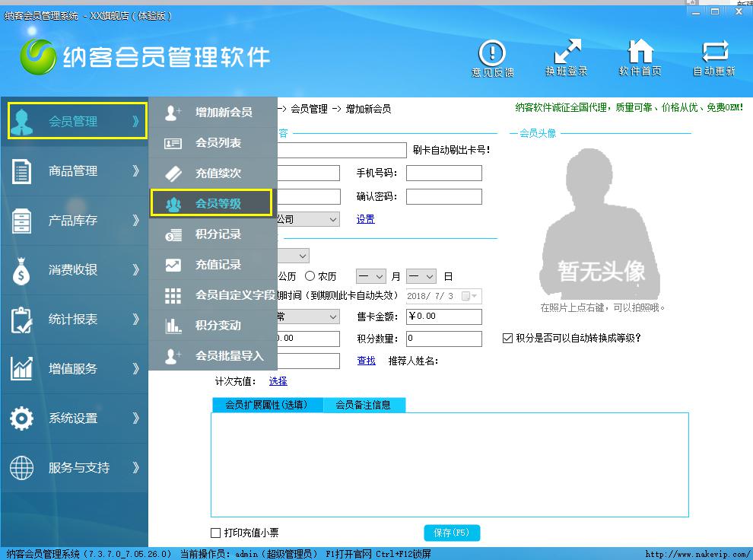Open 消费收银 cashier section
Screen dimensions: 753x560
tap(74, 270)
